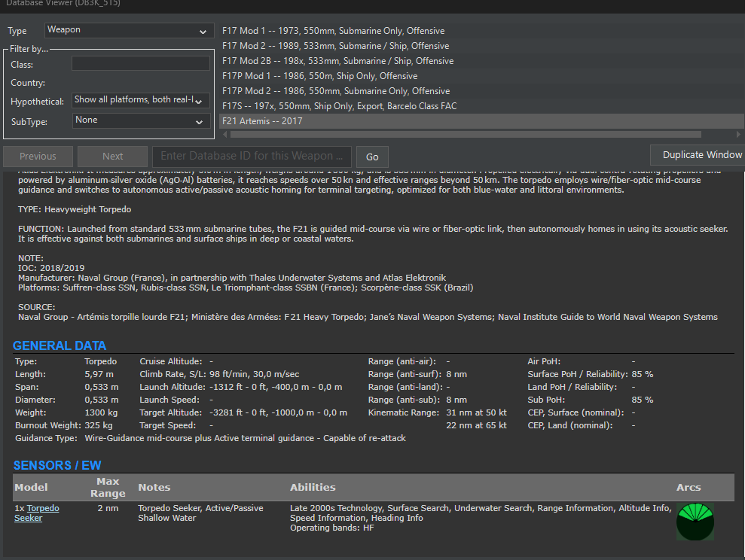Open the Type dropdown showing Weapon
Viewport: 745px width, 560px height.
(129, 31)
